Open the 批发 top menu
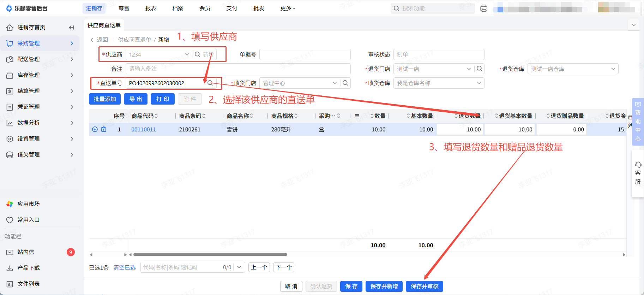The image size is (644, 295). tap(259, 8)
